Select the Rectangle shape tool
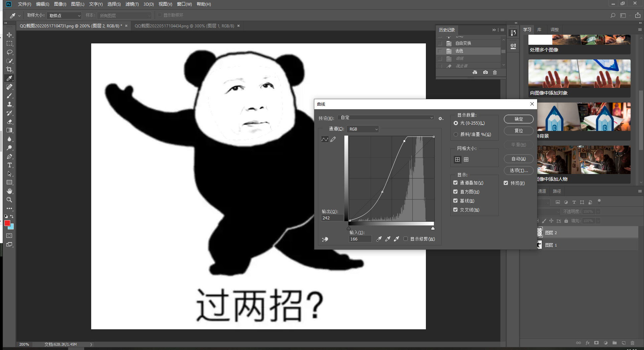 [9, 182]
